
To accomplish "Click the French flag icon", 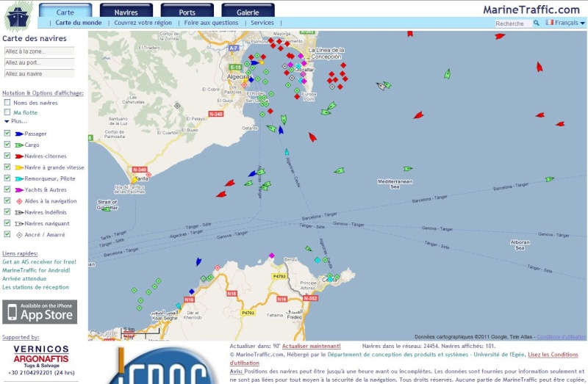I will coord(549,23).
